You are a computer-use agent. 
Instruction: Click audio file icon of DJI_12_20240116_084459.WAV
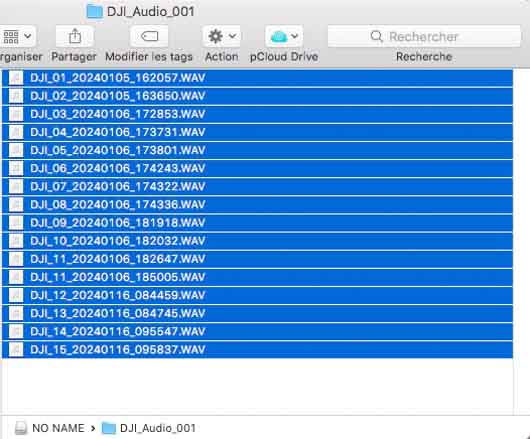[x=16, y=295]
